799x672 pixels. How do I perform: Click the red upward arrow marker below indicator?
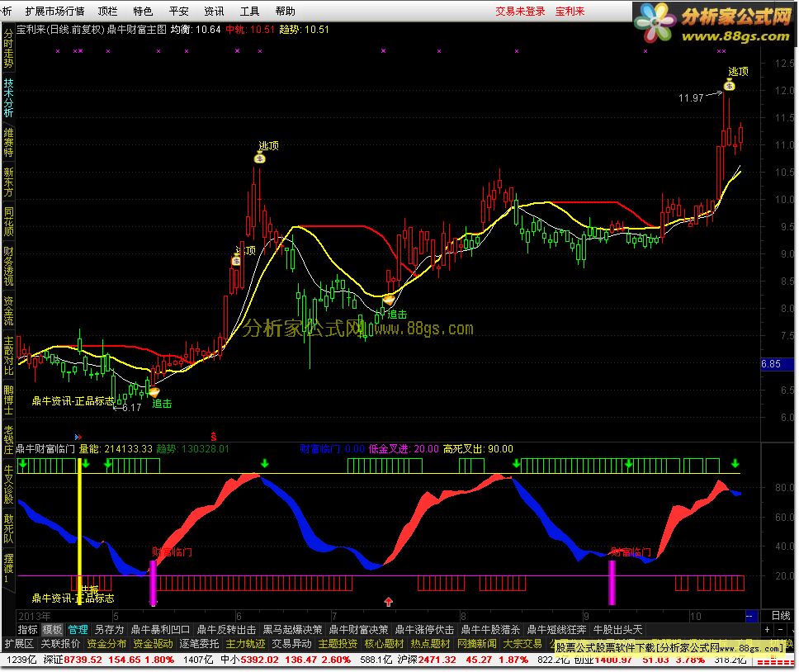point(388,602)
